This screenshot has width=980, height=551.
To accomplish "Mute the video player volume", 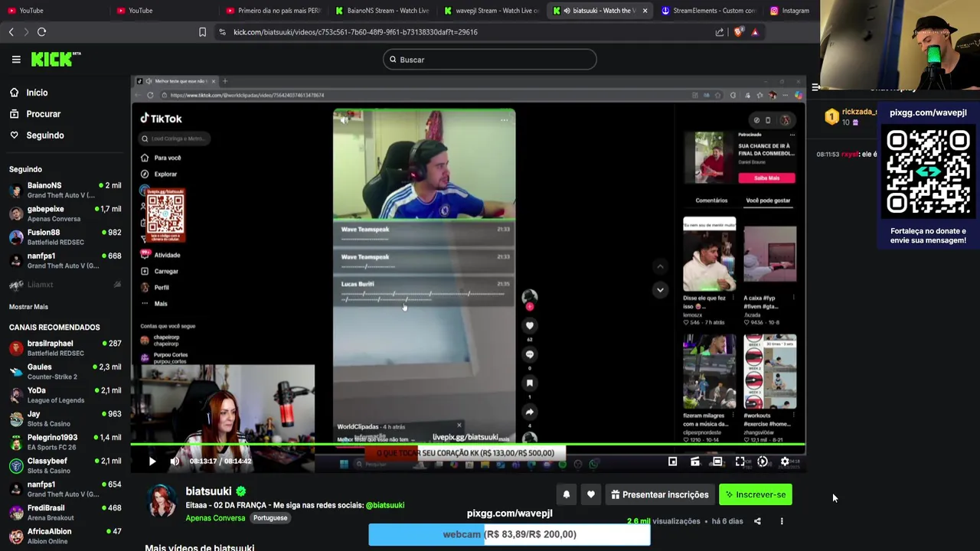I will tap(175, 461).
